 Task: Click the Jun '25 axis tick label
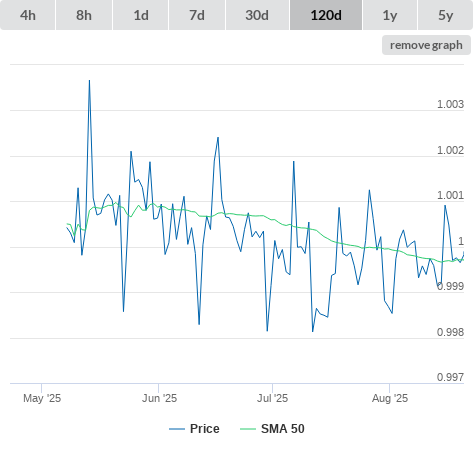tap(159, 398)
